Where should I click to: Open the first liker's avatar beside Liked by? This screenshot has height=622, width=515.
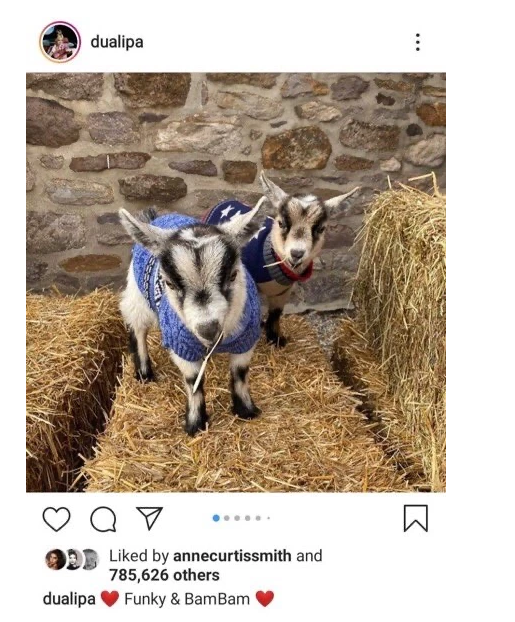[x=55, y=560]
